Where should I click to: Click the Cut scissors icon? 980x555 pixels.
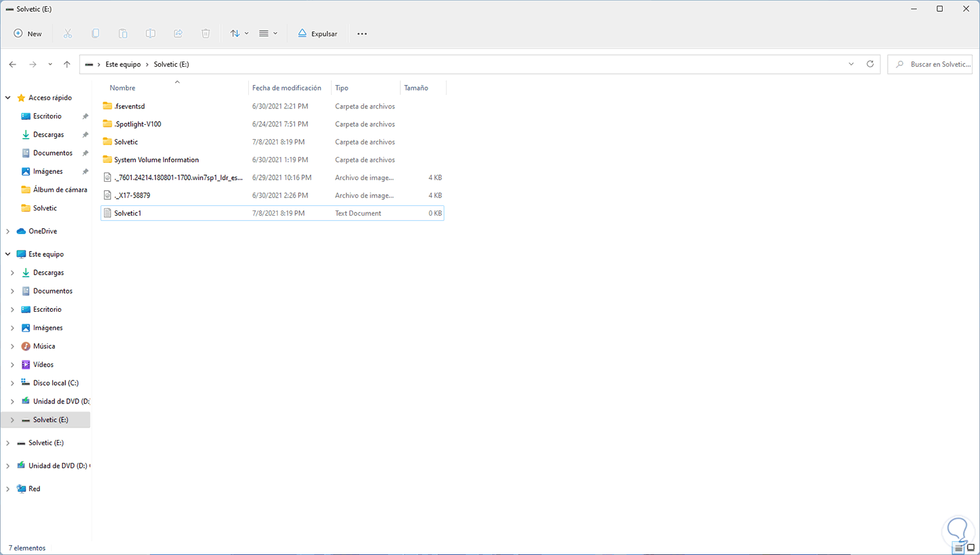tap(68, 33)
